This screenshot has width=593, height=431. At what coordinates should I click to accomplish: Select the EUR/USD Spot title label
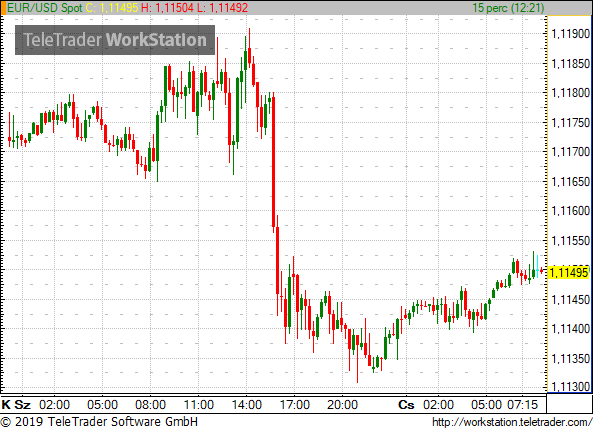[45, 8]
